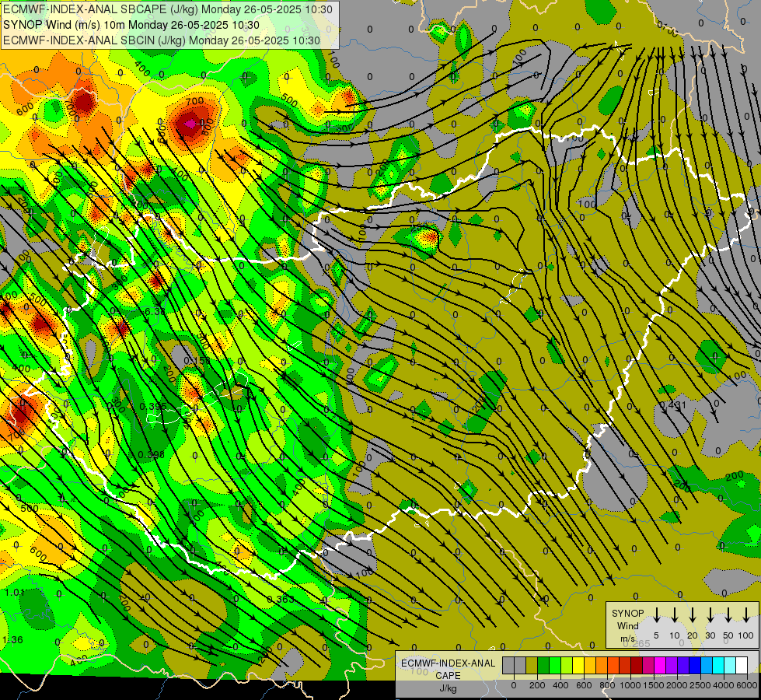Click the SYNOP Wind 10m title line
Viewport: 761px width, 700px height.
(131, 25)
